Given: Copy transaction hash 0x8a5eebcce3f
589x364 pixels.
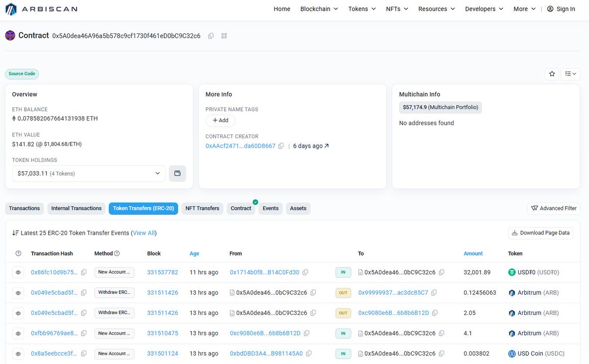Looking at the screenshot, I should [84, 354].
